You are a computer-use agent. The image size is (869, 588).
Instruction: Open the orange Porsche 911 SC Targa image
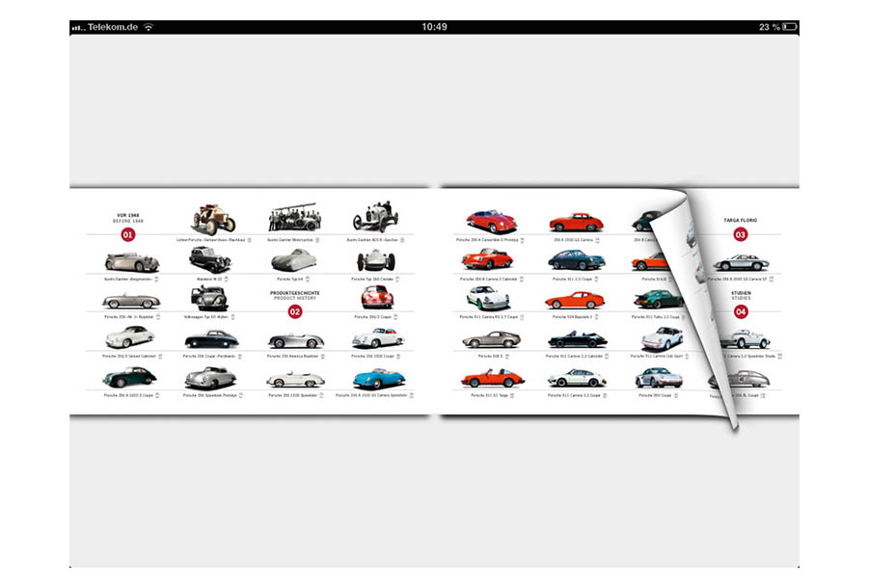coord(492,379)
